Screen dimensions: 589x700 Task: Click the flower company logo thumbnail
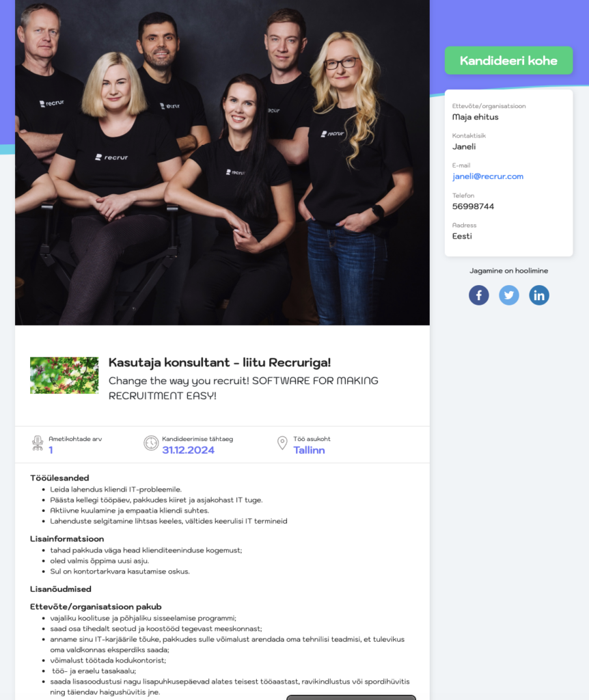pos(64,375)
